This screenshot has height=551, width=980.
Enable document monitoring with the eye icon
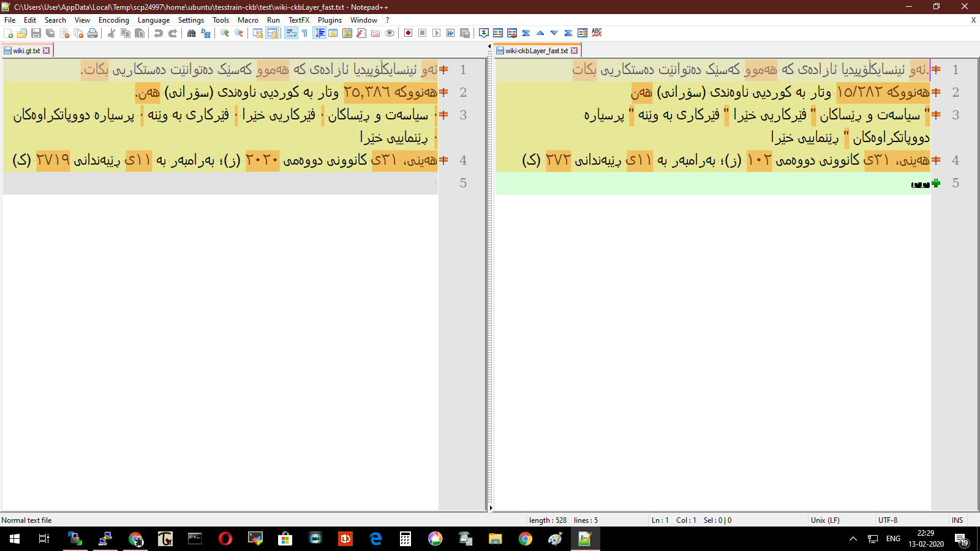(389, 33)
